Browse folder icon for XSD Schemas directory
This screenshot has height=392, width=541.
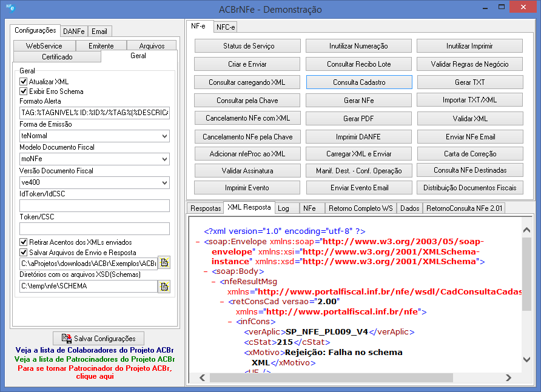pyautogui.click(x=164, y=287)
